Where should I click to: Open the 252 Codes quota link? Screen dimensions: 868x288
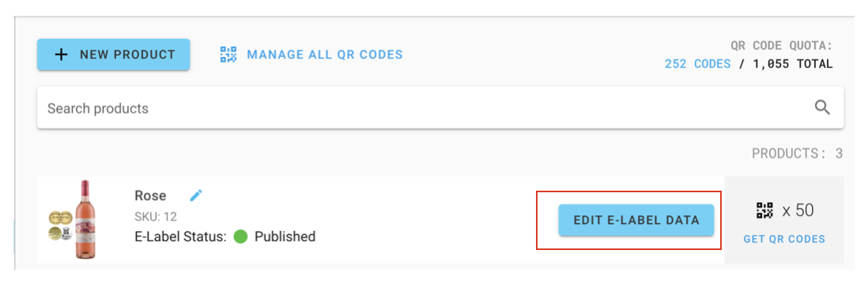tap(697, 63)
